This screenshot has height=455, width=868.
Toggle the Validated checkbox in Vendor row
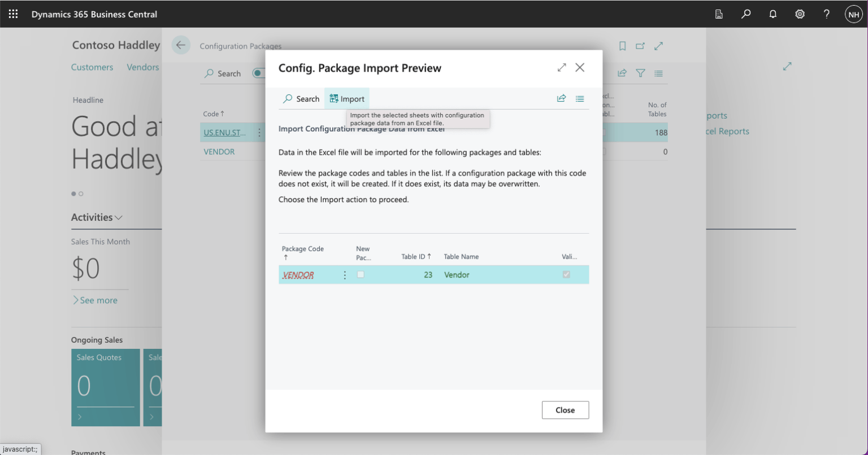(566, 274)
